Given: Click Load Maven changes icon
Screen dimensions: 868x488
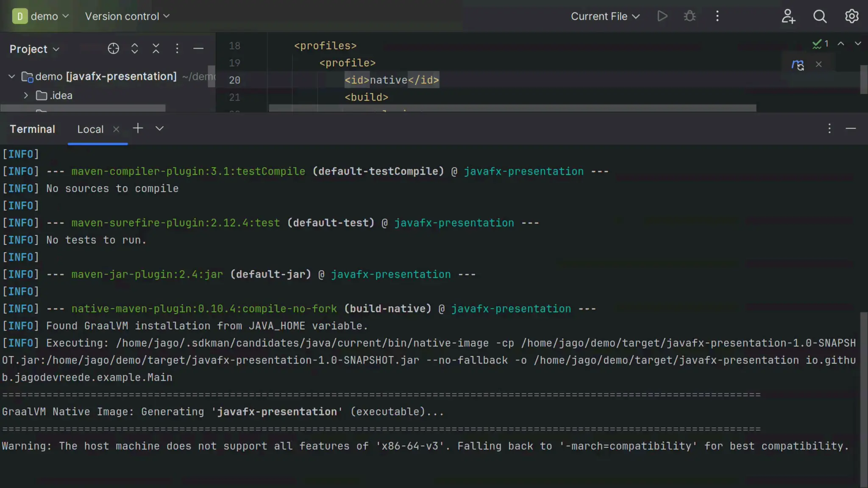Looking at the screenshot, I should pyautogui.click(x=798, y=64).
